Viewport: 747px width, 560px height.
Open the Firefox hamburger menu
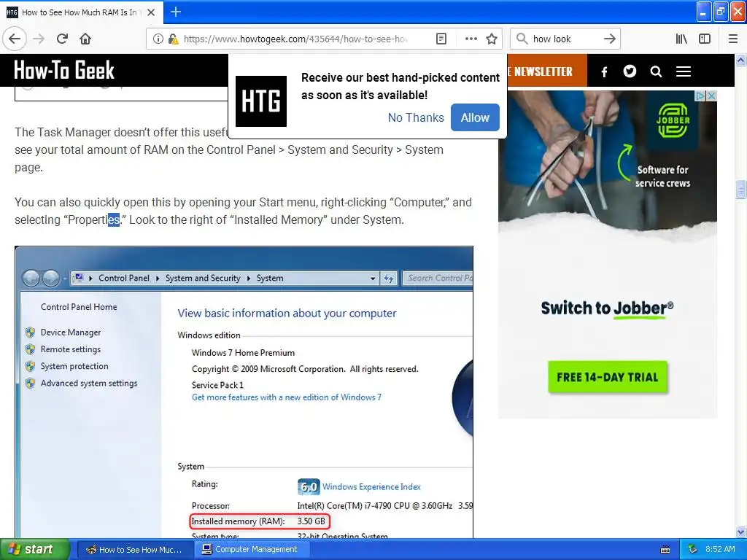click(732, 39)
